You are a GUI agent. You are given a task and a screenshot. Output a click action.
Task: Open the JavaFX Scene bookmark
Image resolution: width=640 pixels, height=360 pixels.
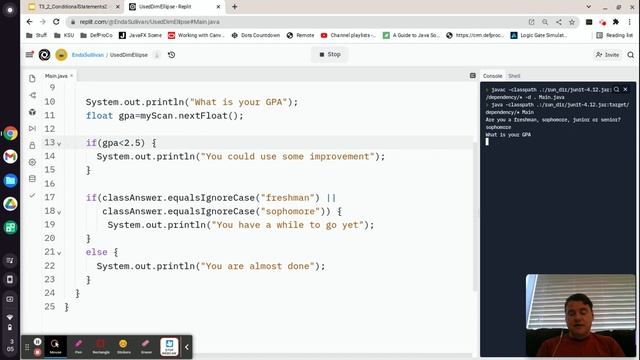click(140, 36)
